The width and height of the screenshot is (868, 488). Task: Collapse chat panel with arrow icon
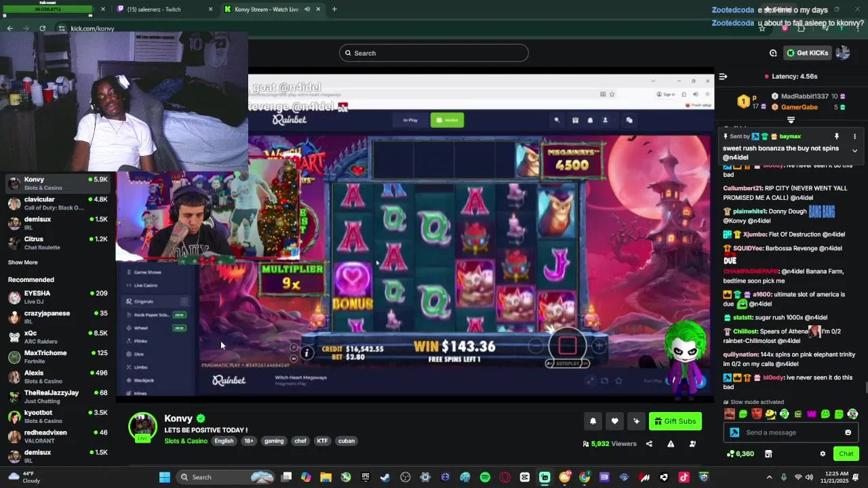coord(723,77)
